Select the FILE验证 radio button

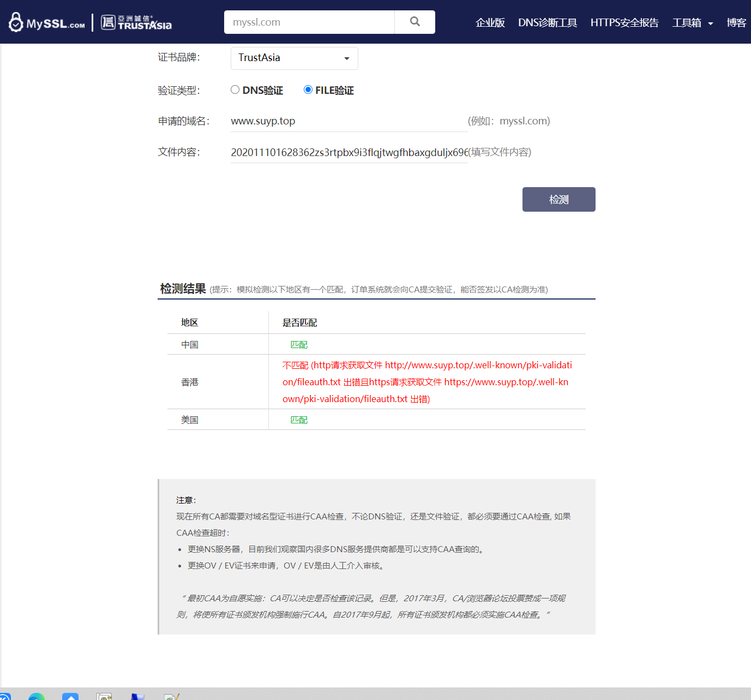tap(308, 89)
